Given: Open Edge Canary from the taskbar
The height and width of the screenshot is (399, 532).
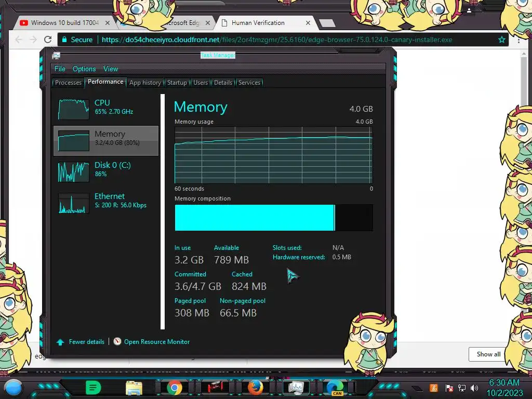Looking at the screenshot, I should pyautogui.click(x=335, y=388).
